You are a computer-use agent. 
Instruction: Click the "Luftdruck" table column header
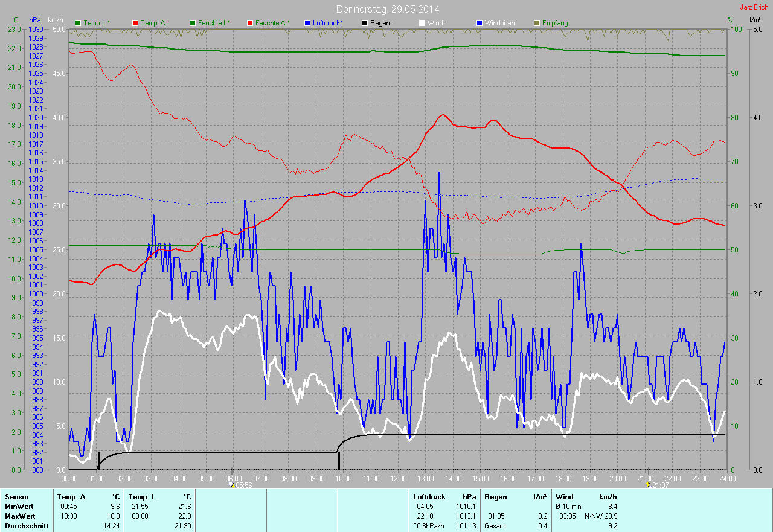(429, 497)
